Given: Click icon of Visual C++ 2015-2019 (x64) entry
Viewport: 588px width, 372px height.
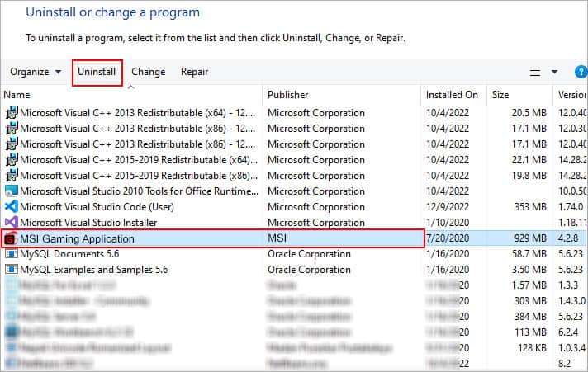Looking at the screenshot, I should (x=12, y=159).
